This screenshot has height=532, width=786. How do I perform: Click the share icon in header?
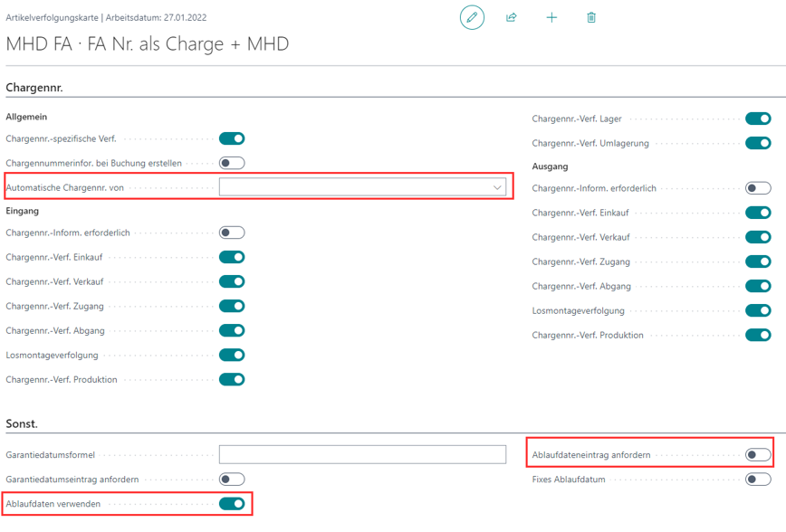[x=512, y=17]
